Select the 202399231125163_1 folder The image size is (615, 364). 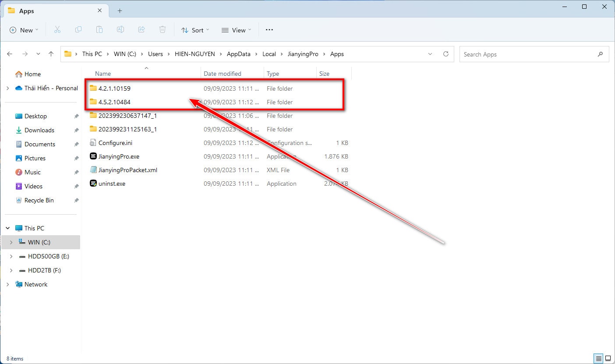123,129
